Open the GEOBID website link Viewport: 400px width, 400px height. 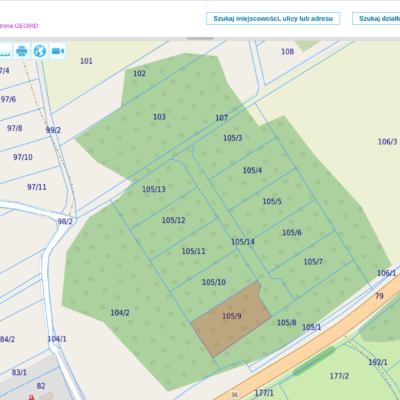click(x=19, y=26)
